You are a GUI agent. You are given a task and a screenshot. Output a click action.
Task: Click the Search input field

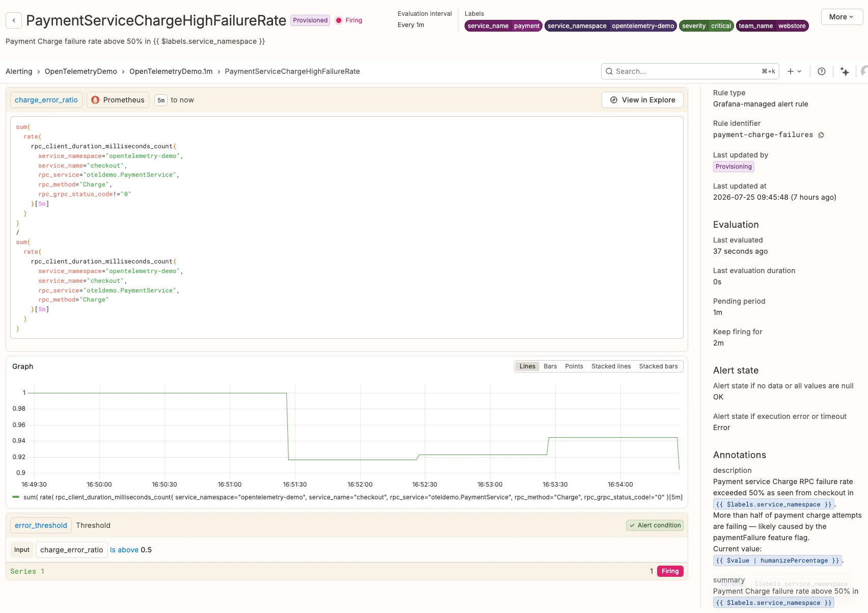click(690, 71)
